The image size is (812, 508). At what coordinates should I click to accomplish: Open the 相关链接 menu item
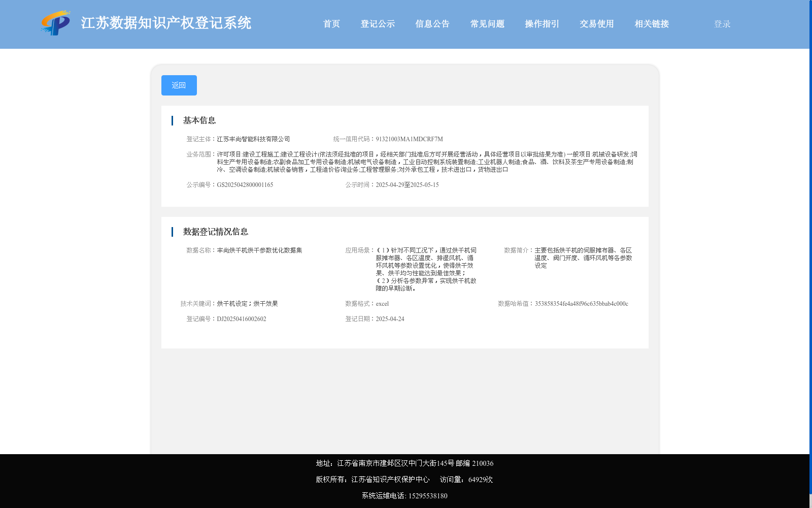(x=652, y=24)
